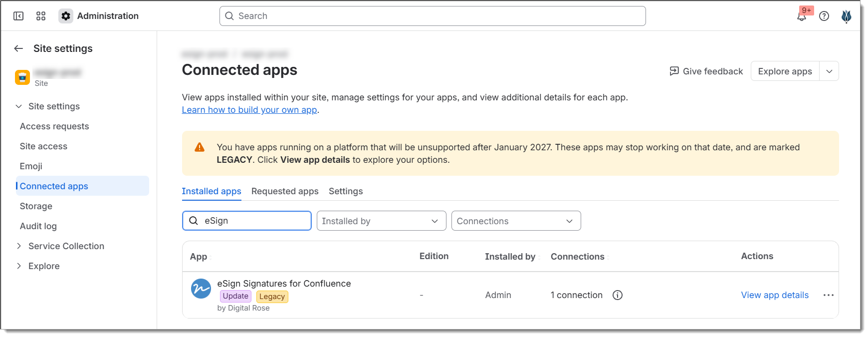
Task: Open the Explore apps dropdown arrow
Action: coord(829,71)
